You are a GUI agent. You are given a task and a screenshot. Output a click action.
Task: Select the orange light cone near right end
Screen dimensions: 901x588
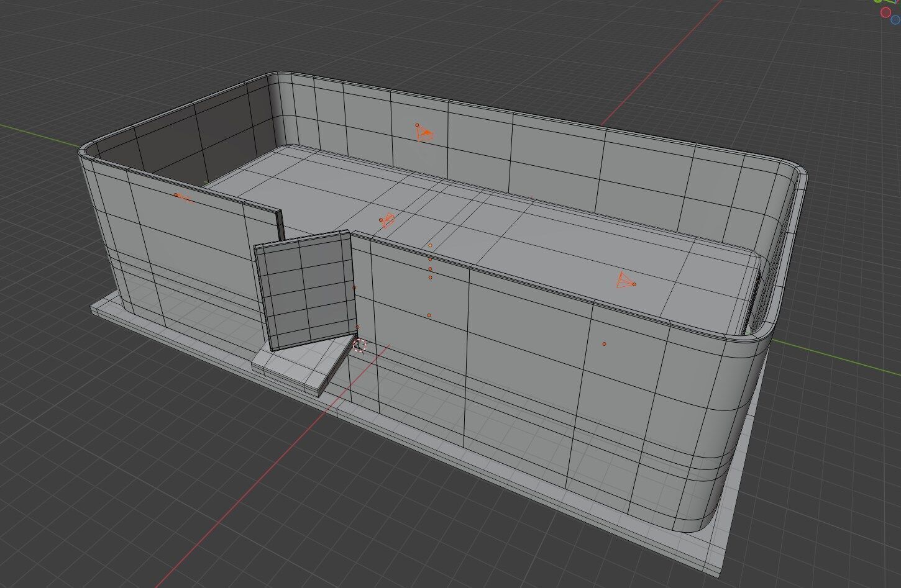pyautogui.click(x=625, y=281)
